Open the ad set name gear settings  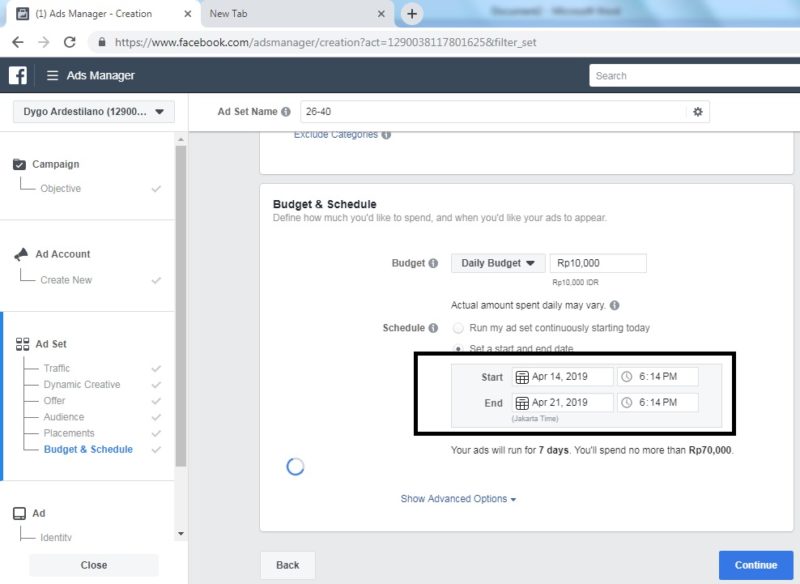tap(697, 112)
